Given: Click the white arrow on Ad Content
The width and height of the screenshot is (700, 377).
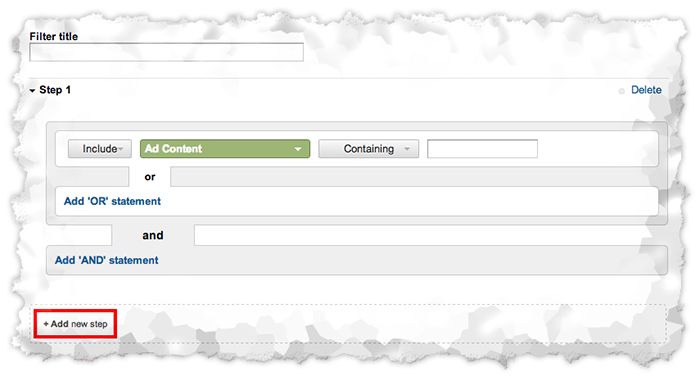Looking at the screenshot, I should point(298,149).
